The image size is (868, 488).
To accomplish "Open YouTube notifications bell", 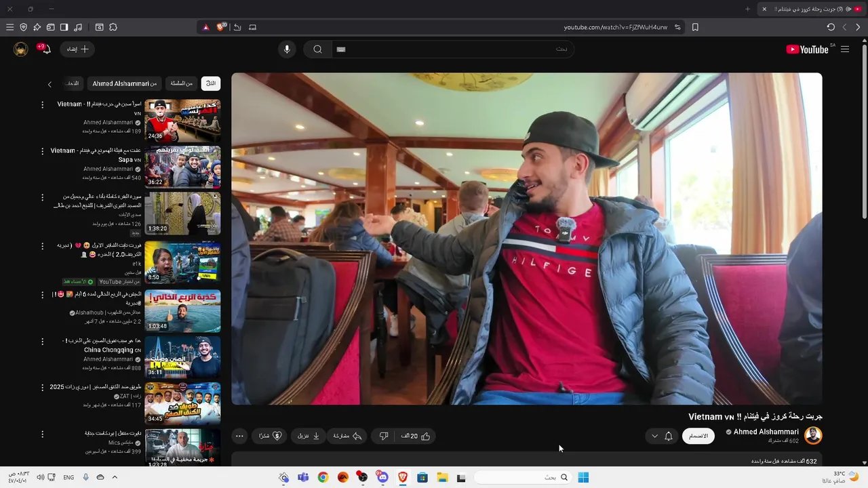I will (45, 49).
